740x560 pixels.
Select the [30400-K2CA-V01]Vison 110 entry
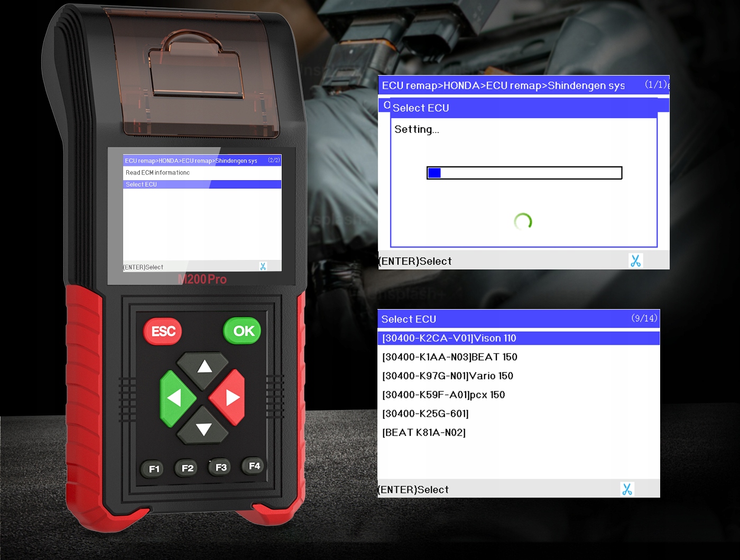(x=519, y=338)
